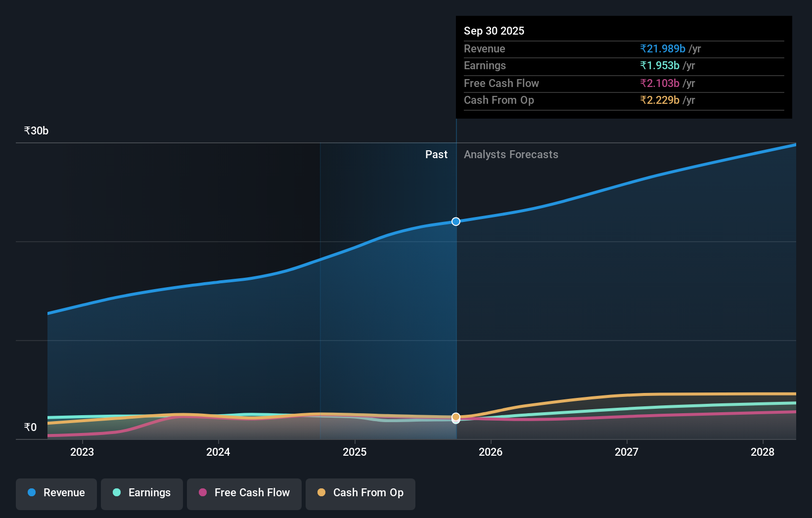Toggle the Revenue series visibility
This screenshot has height=518, width=812.
[x=56, y=494]
